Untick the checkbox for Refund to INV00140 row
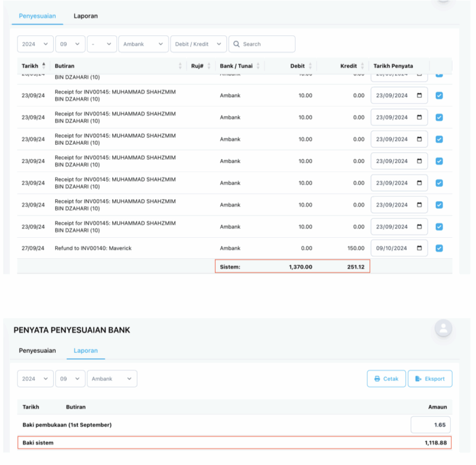Viewport: 476px width, 465px height. coord(439,248)
